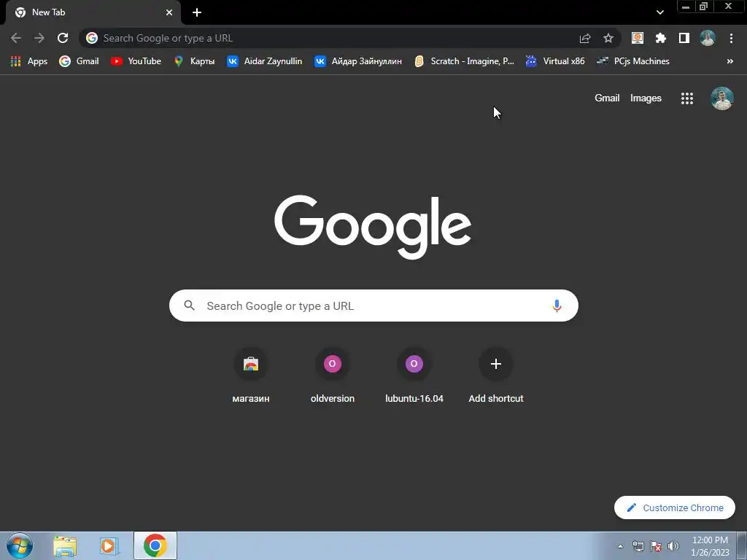Focus the Google search box on the page

[373, 306]
